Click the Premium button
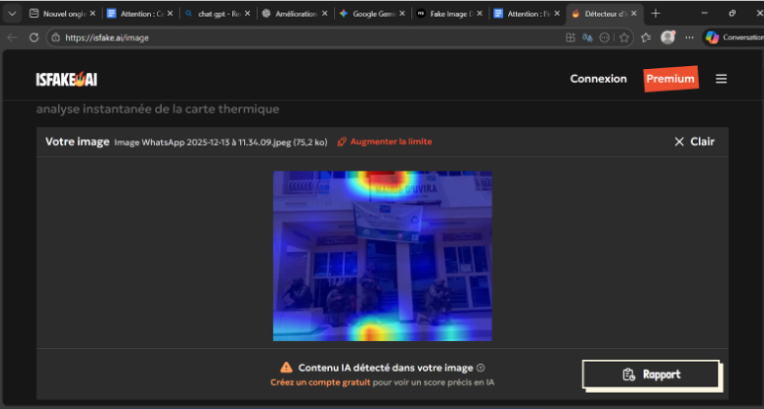Image resolution: width=764 pixels, height=409 pixels. (x=670, y=79)
